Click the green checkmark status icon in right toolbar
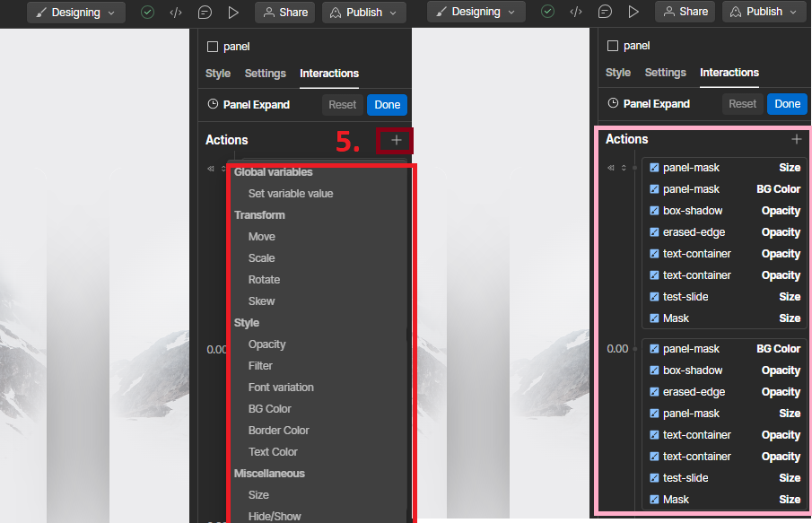 click(x=547, y=12)
